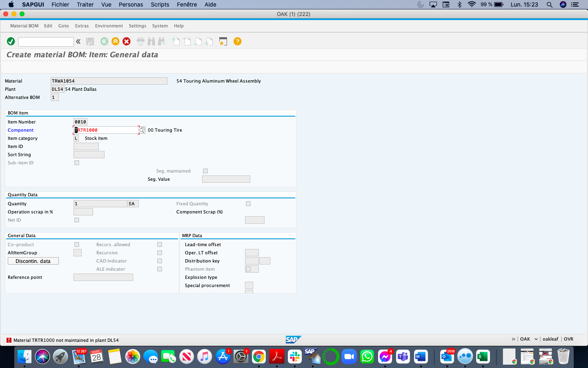Image resolution: width=588 pixels, height=368 pixels.
Task: Click the Sort String input field
Action: (x=89, y=155)
